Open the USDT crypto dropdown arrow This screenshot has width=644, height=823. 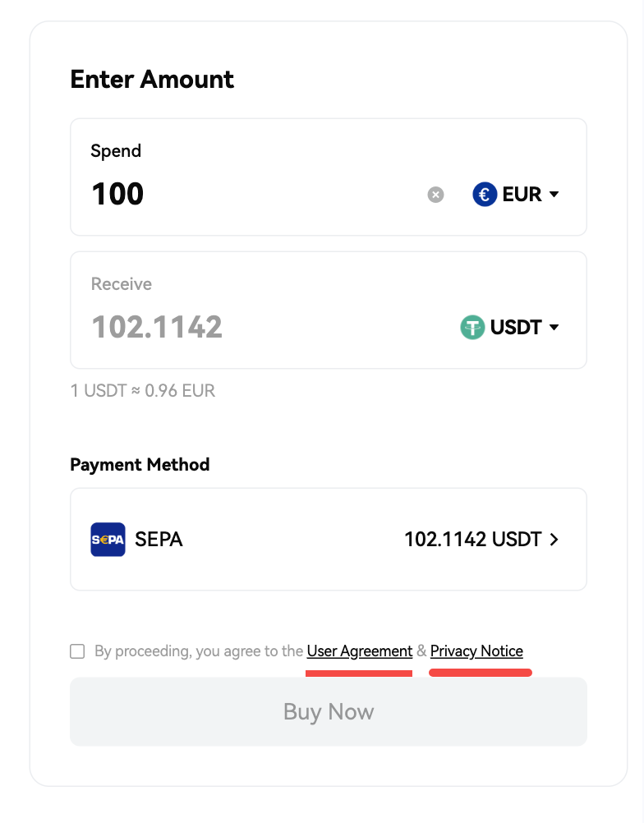tap(554, 328)
